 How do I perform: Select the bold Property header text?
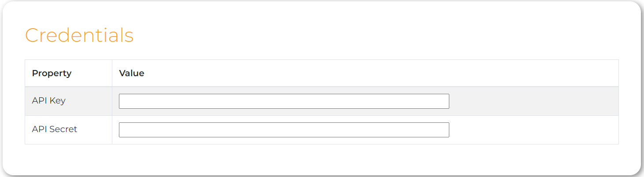52,73
